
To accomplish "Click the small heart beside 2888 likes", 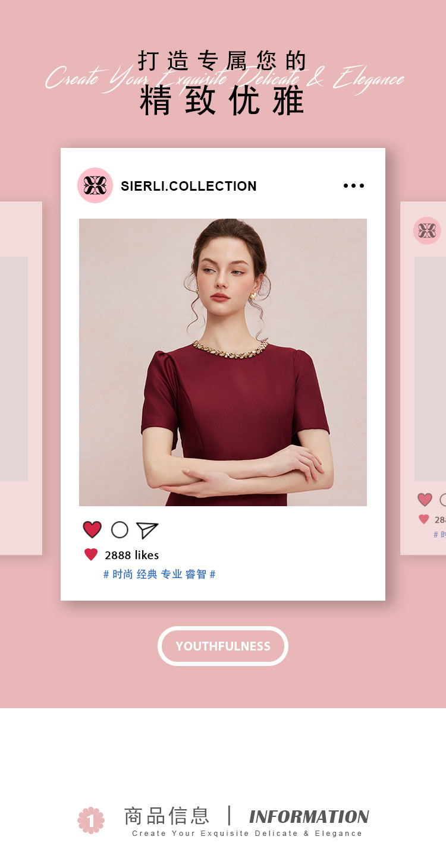I will tap(91, 555).
